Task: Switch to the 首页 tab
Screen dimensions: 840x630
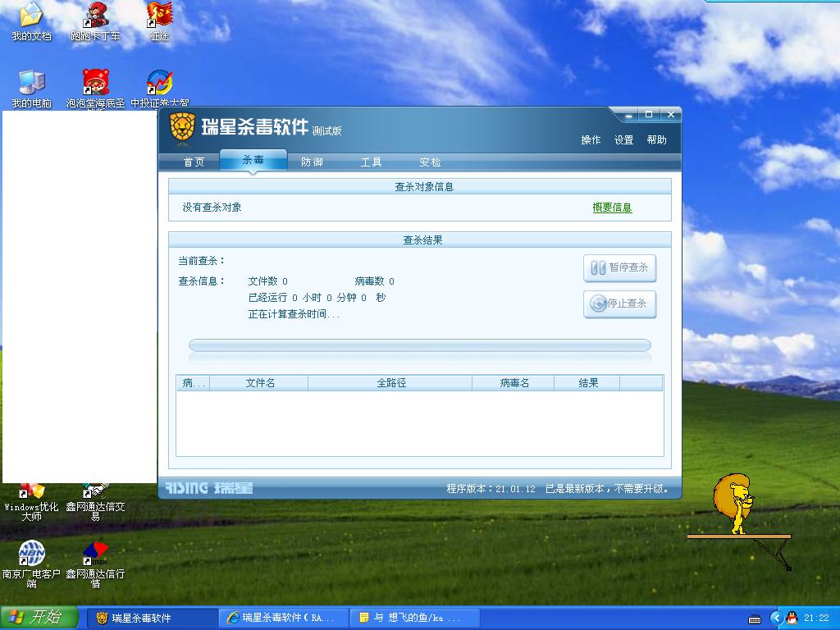Action: (x=194, y=162)
